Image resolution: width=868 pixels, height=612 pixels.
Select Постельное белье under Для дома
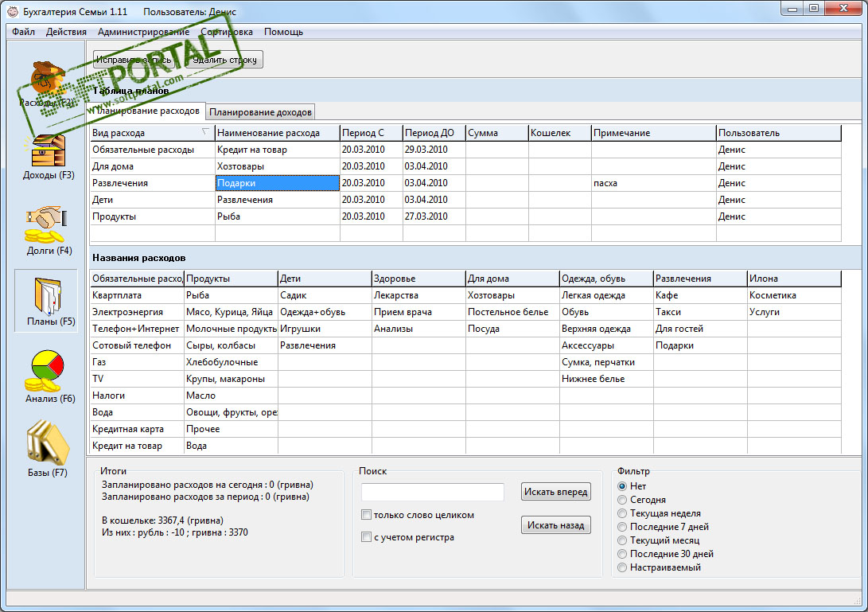pos(512,312)
